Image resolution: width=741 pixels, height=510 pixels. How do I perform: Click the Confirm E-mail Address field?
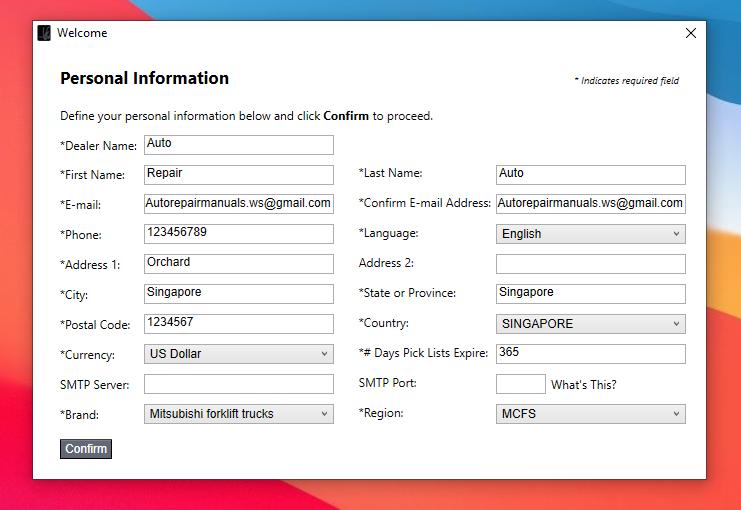[x=591, y=204]
